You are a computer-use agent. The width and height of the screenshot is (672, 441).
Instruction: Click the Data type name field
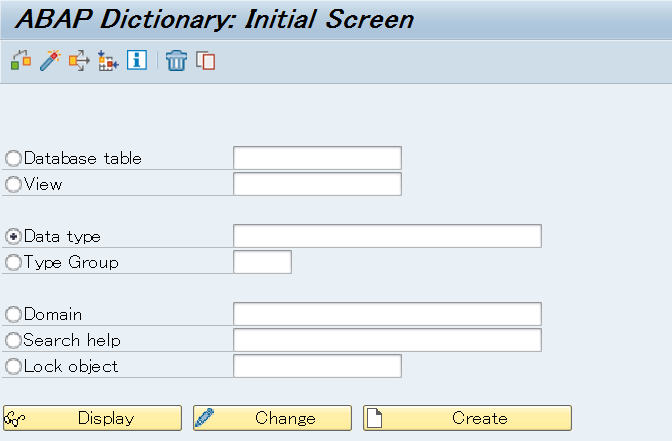click(387, 236)
